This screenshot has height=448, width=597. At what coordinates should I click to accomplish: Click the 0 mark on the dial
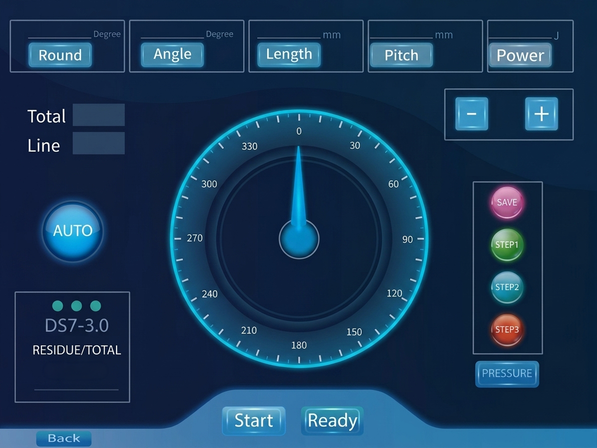point(299,131)
